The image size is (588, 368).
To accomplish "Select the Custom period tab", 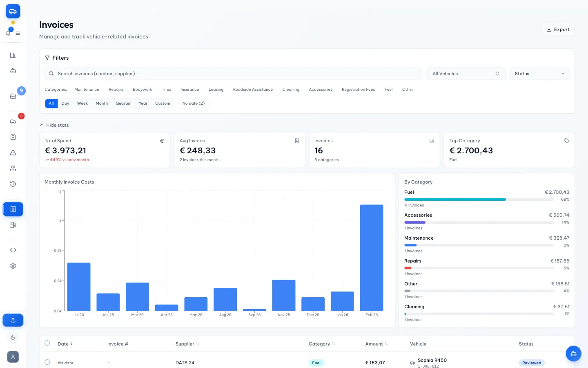I will tap(163, 103).
